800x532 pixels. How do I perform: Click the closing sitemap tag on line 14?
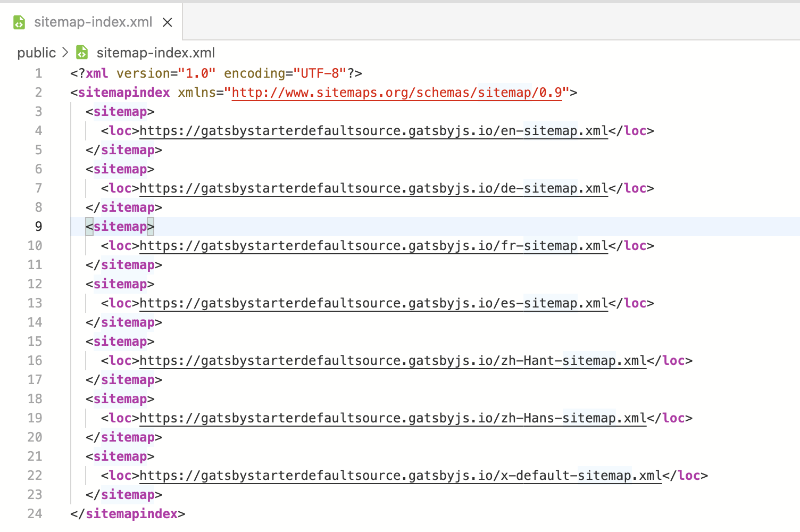(x=124, y=322)
